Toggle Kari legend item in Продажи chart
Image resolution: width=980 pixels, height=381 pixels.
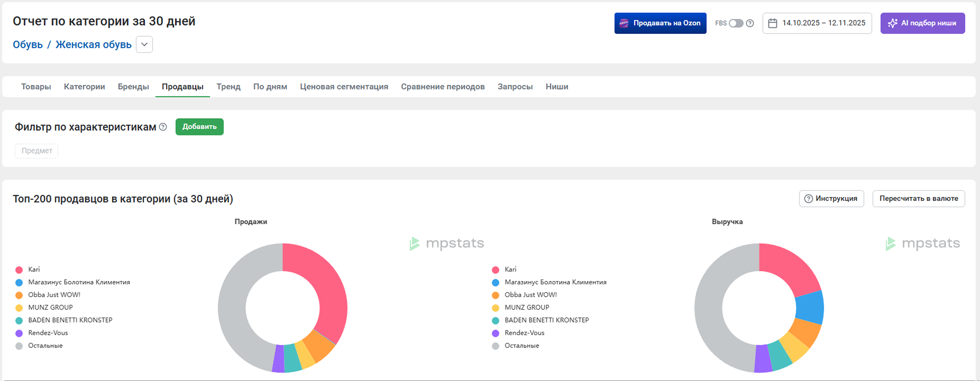[34, 270]
